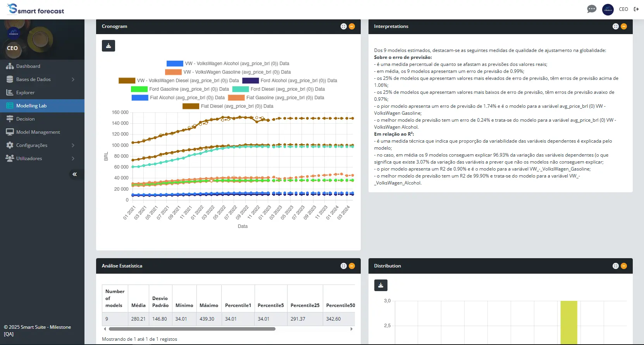Minimize the Análise Estatística panel
Screen dimensions: 644x345
coord(352,266)
